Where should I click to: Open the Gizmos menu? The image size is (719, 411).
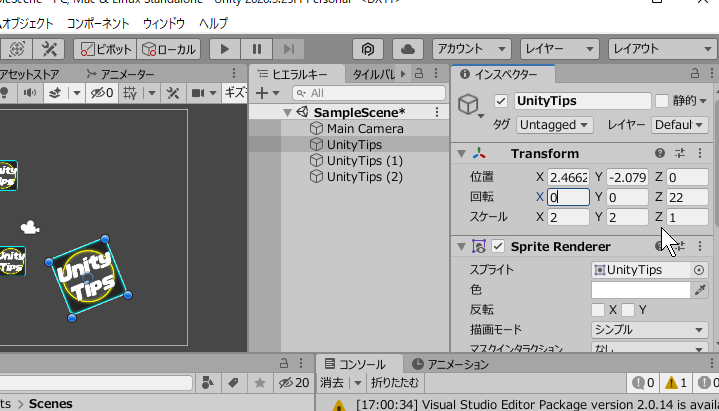pyautogui.click(x=235, y=93)
